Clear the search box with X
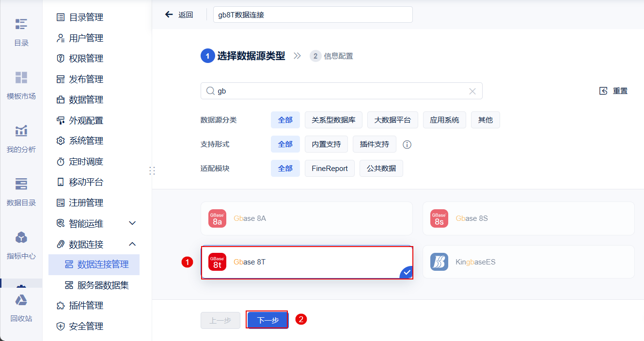 click(x=472, y=91)
